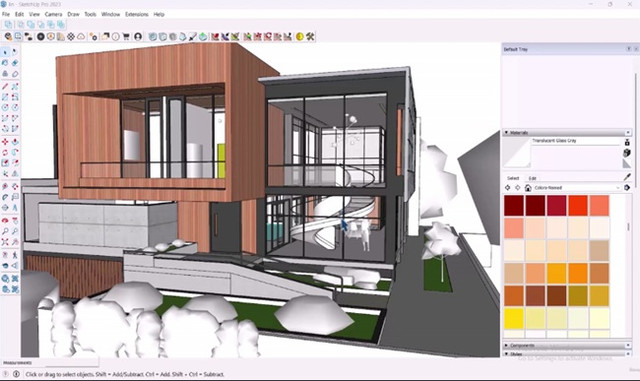Pick the Sample Paint eyedropper
This screenshot has height=381, width=640.
[627, 177]
